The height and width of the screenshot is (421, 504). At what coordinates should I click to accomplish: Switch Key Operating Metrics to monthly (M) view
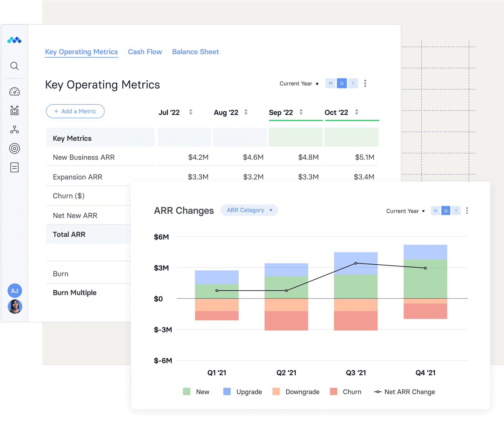point(330,83)
